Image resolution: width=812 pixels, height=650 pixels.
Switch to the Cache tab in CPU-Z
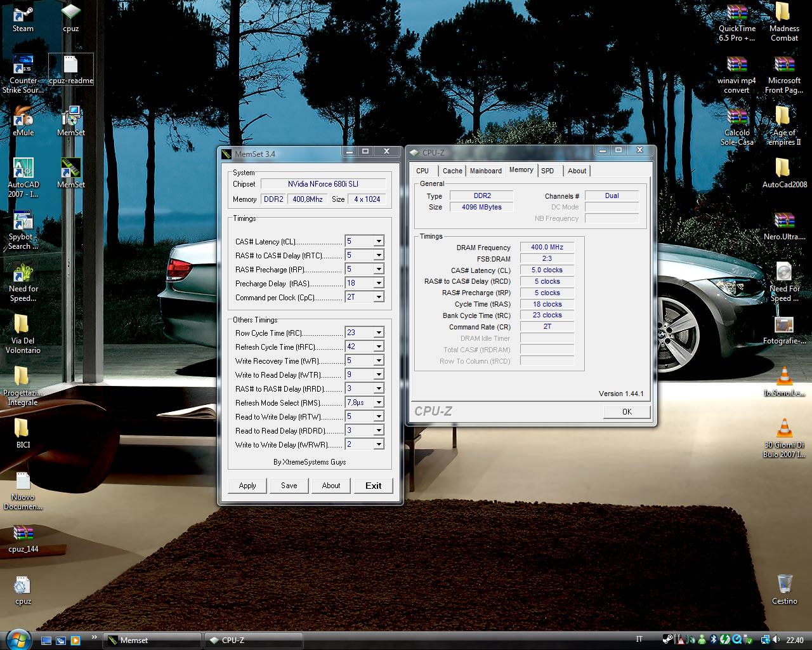(452, 171)
